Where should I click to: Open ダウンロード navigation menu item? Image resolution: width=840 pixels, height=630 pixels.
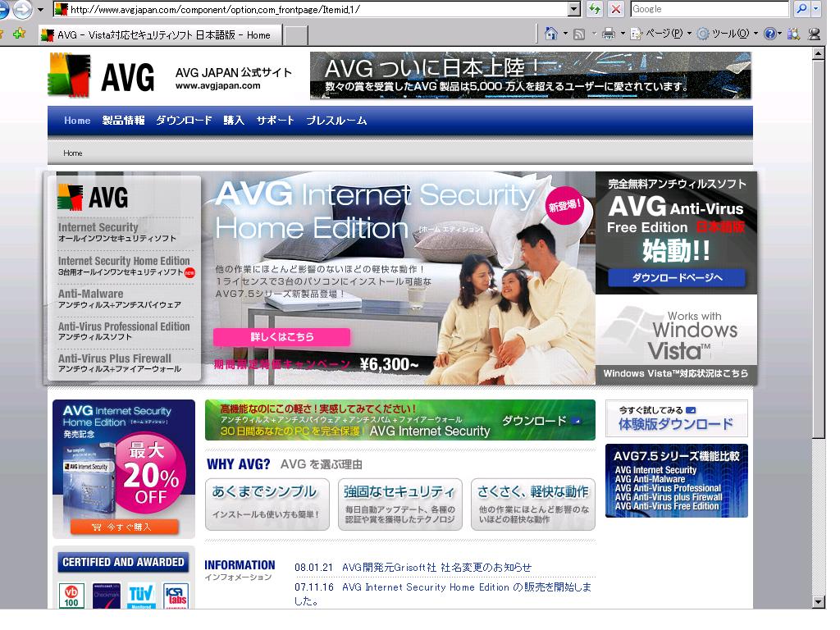[184, 121]
